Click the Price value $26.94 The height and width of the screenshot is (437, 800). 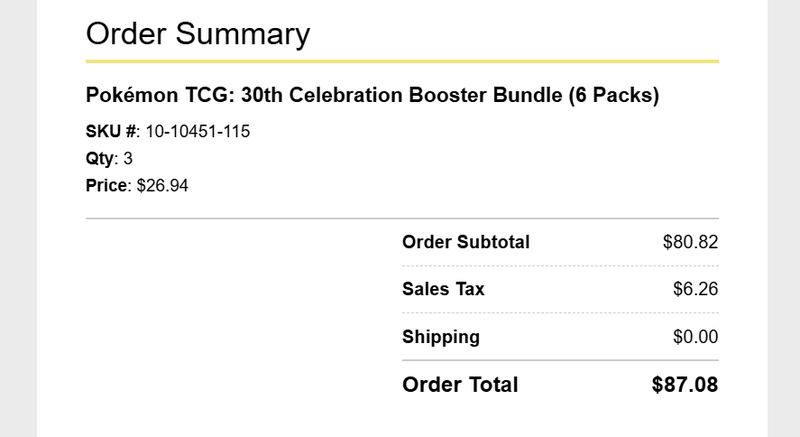(162, 186)
